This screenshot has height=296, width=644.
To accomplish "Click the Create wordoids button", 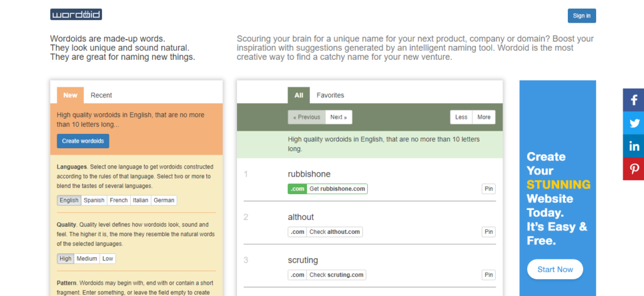I will pyautogui.click(x=83, y=141).
